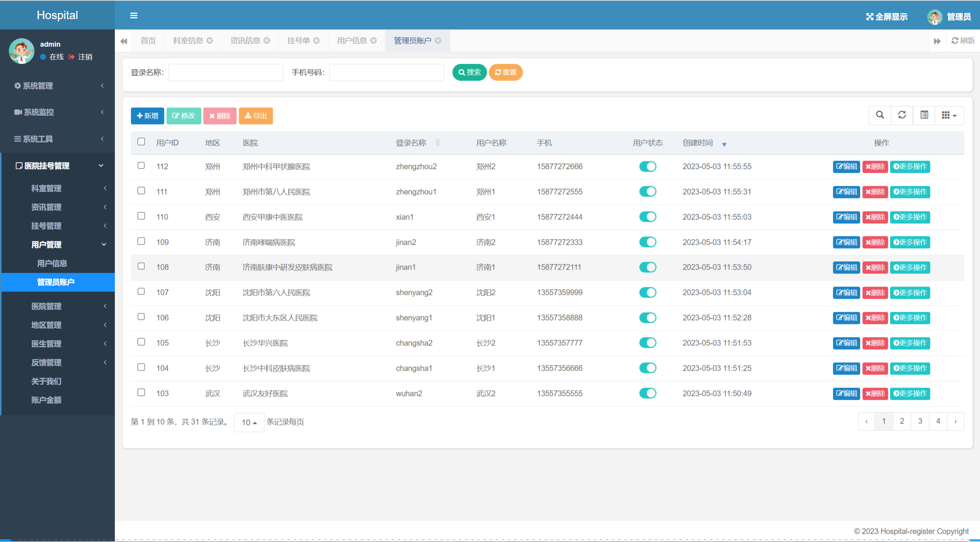Click the tabs scroll-left double arrow
Image resolution: width=980 pixels, height=542 pixels.
click(124, 41)
